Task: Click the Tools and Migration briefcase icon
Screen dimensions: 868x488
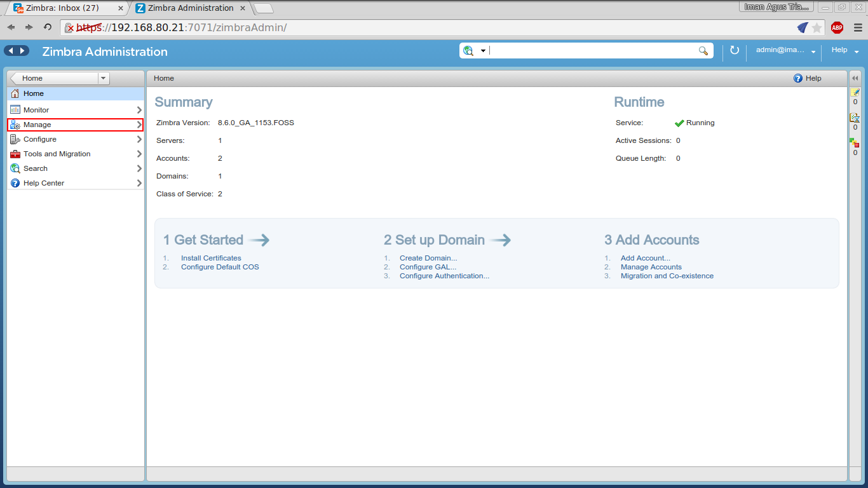Action: [14, 153]
